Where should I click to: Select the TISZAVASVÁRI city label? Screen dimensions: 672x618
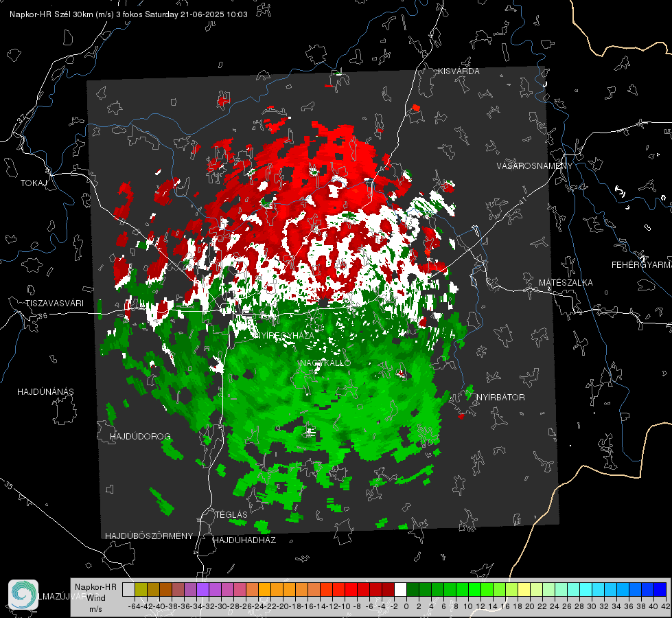[x=54, y=304]
